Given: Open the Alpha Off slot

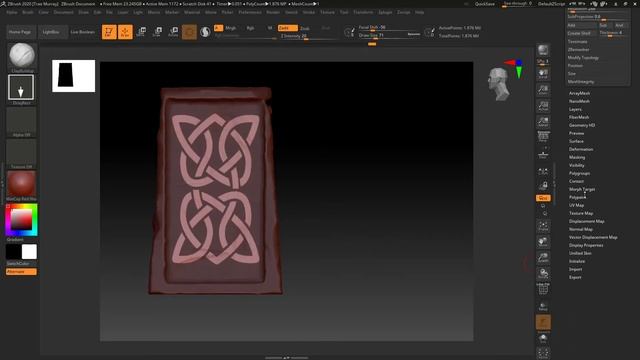Looking at the screenshot, I should pyautogui.click(x=21, y=122).
